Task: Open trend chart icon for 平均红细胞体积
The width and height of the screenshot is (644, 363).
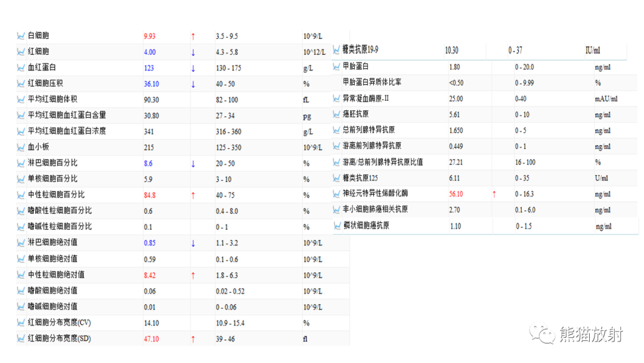Action: pyautogui.click(x=20, y=100)
